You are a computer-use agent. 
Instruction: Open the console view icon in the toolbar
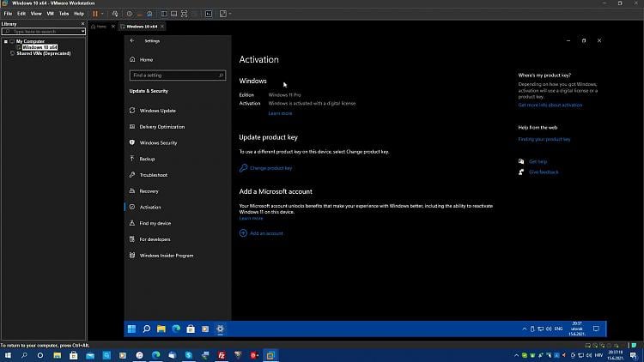pos(209,14)
